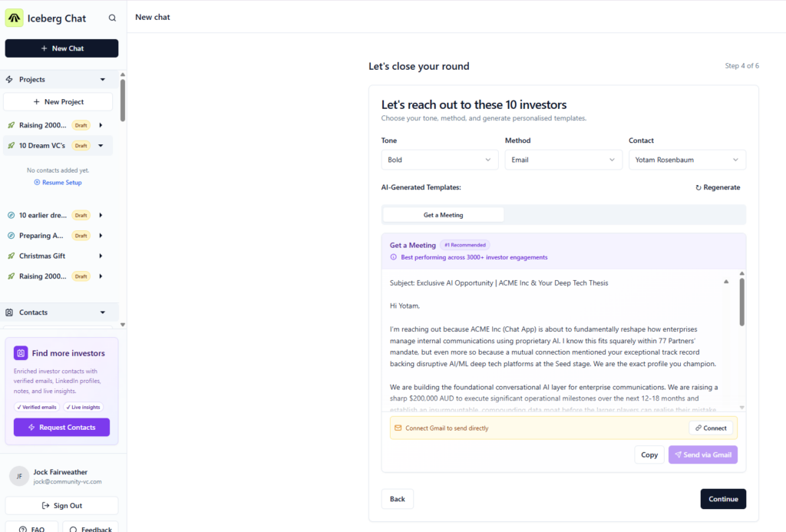The width and height of the screenshot is (786, 532).
Task: Collapse the Projects section
Action: point(103,80)
